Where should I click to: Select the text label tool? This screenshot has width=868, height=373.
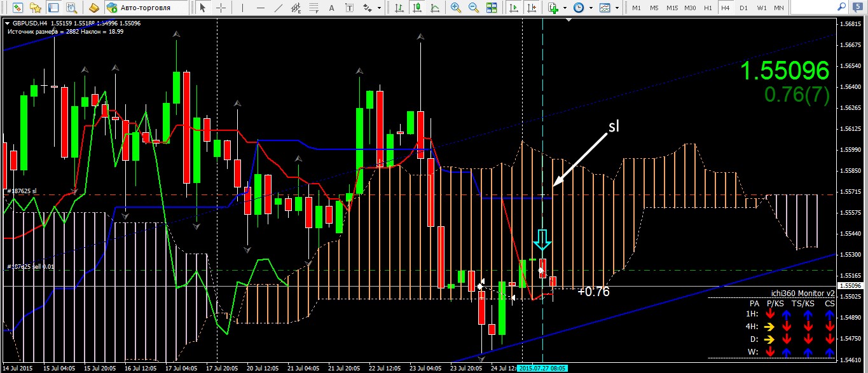click(x=349, y=8)
